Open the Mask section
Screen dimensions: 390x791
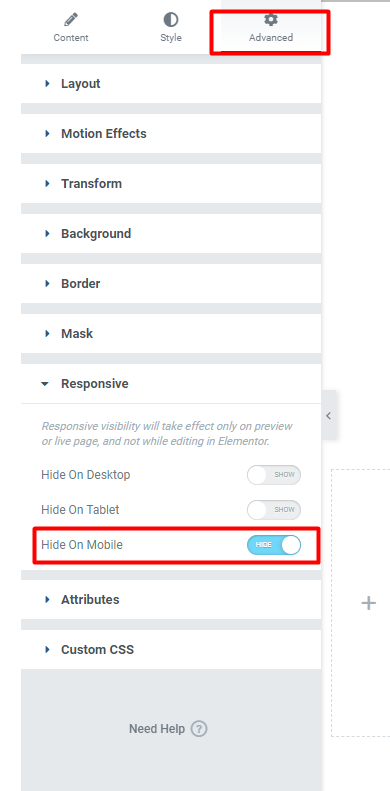(171, 333)
